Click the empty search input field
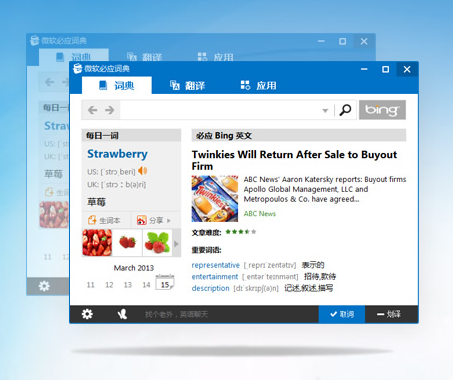The image size is (453, 380). [x=220, y=110]
